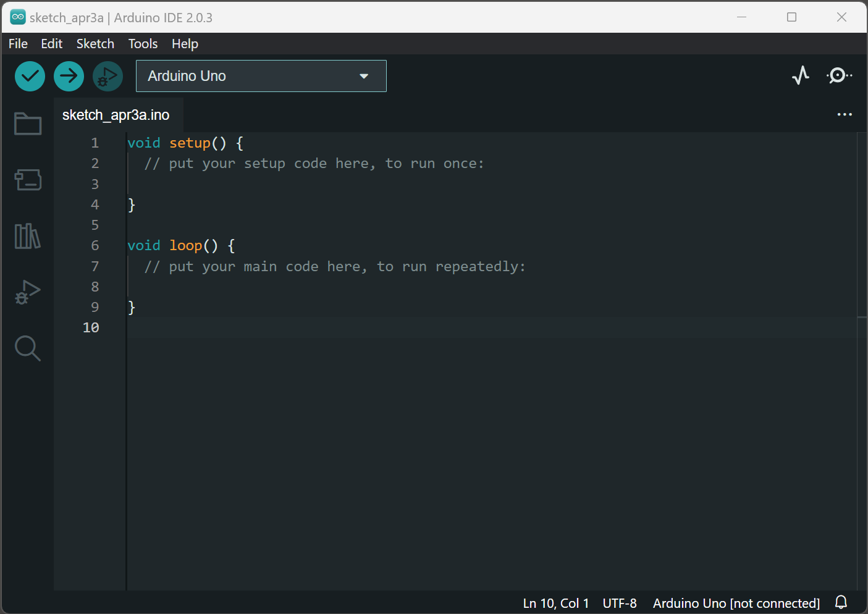868x614 pixels.
Task: Open the Serial Plotter
Action: [801, 75]
